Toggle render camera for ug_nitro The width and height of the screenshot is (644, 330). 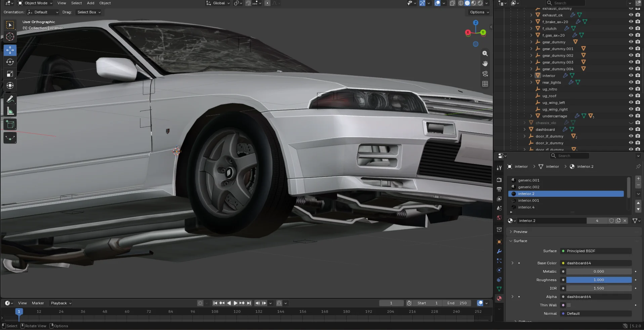(638, 89)
